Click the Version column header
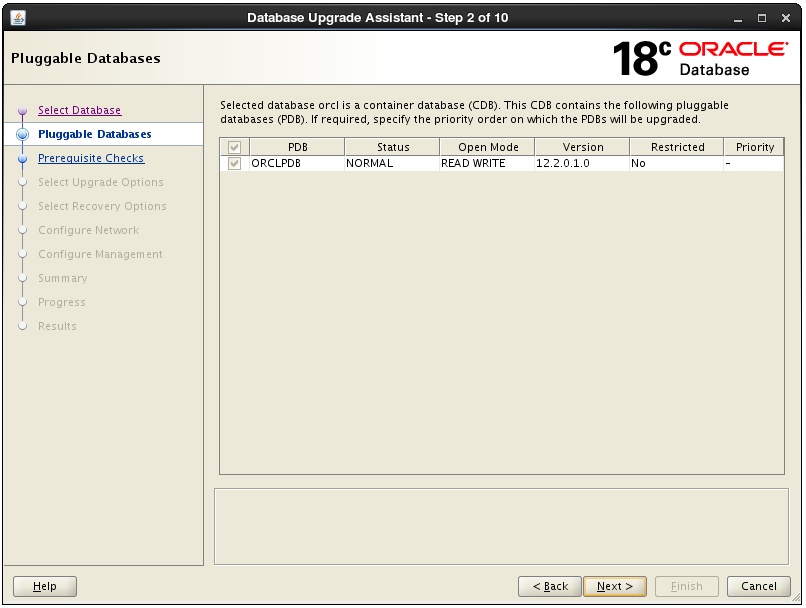Image resolution: width=806 pixels, height=608 pixels. [582, 147]
